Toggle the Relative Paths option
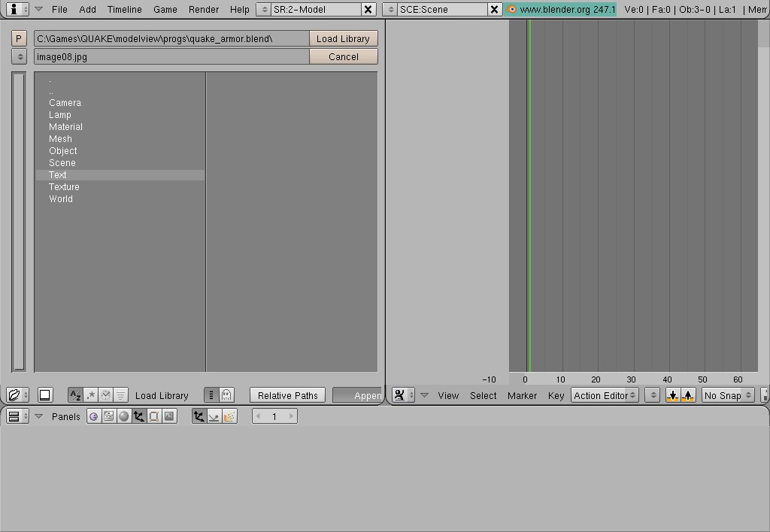 click(x=288, y=395)
